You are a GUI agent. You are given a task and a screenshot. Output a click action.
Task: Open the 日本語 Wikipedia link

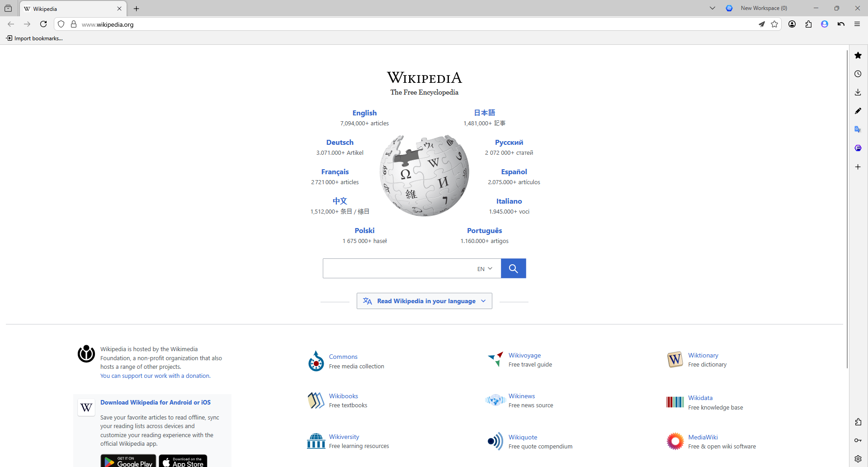click(x=484, y=113)
